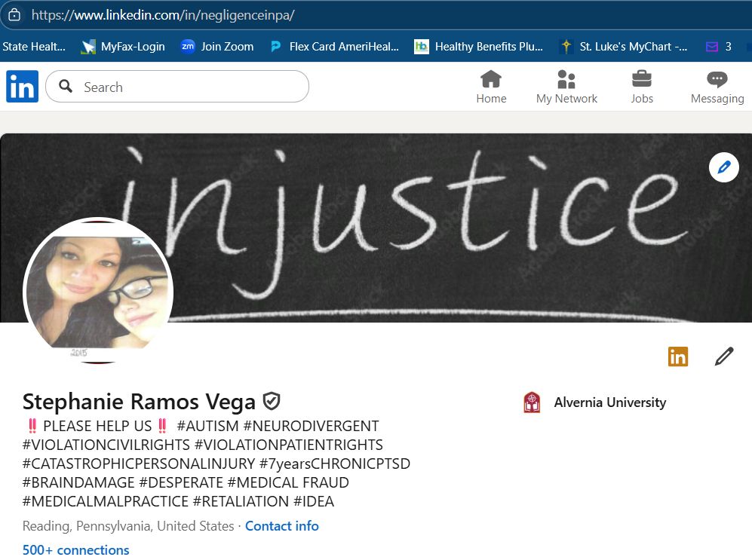Click the Alvernia University logo icon
This screenshot has width=752, height=560.
click(x=532, y=402)
